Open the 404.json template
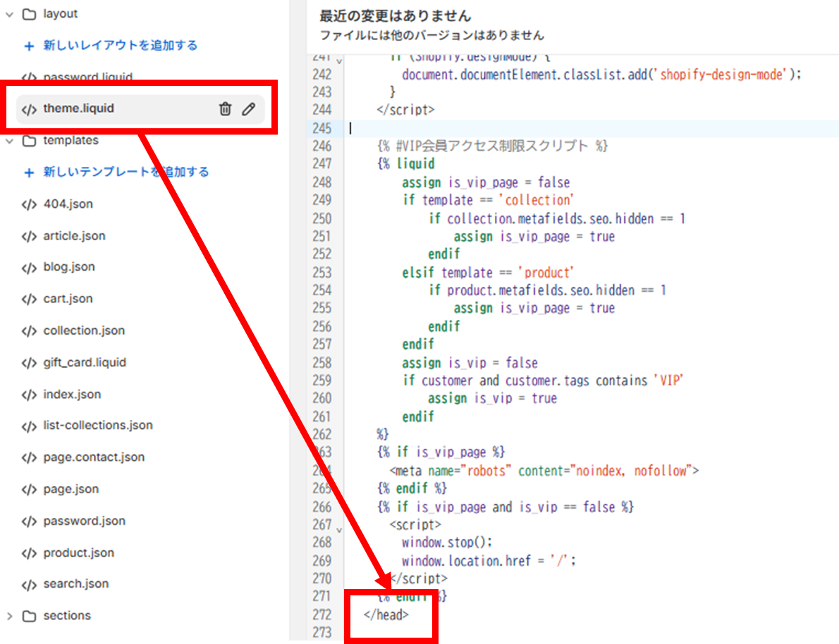839x644 pixels. point(68,204)
